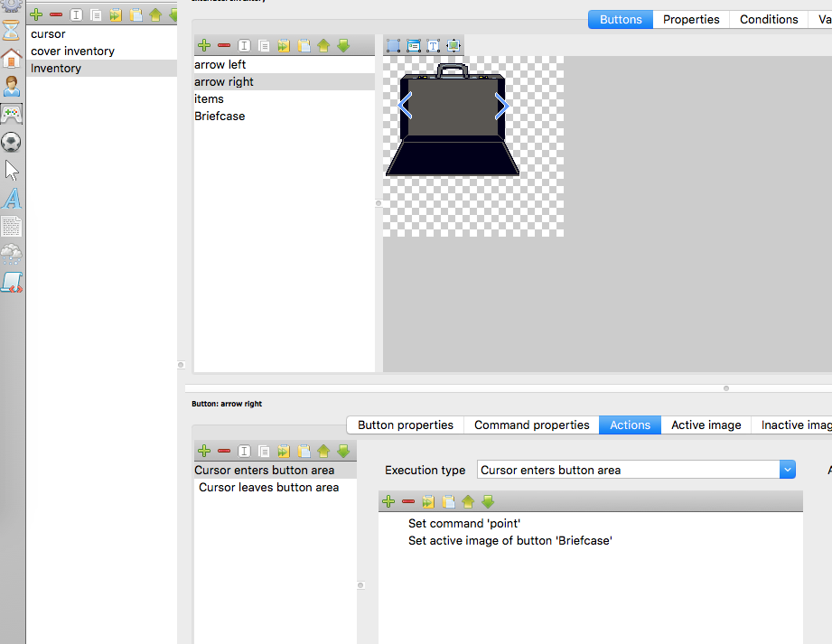Image resolution: width=832 pixels, height=644 pixels.
Task: Select 'arrow left' button entry
Action: 285,65
